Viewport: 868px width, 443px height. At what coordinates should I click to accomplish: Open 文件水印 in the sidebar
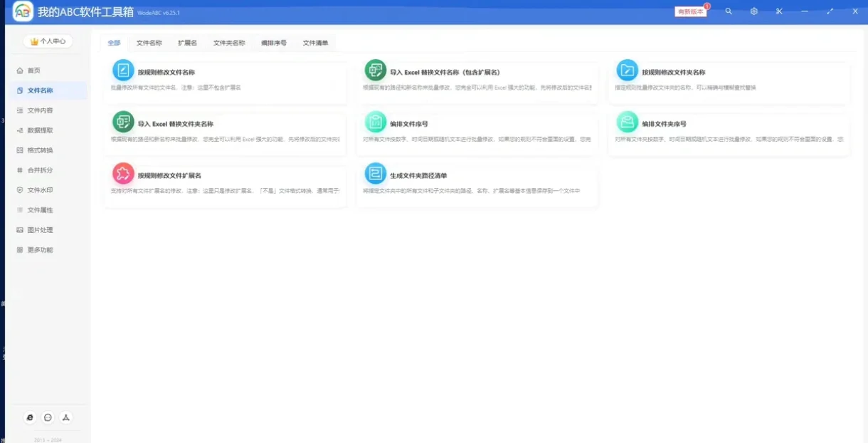pos(47,190)
